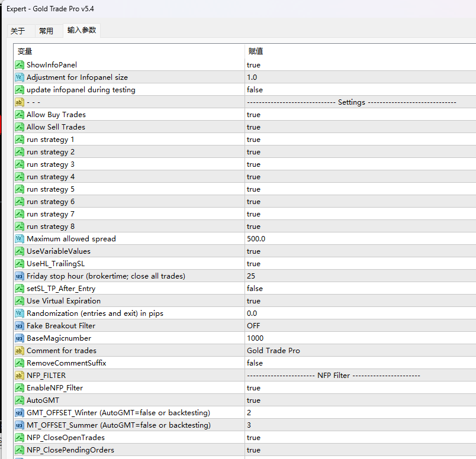Click the EnableNFP_Filter icon
The width and height of the screenshot is (476, 459).
point(20,388)
